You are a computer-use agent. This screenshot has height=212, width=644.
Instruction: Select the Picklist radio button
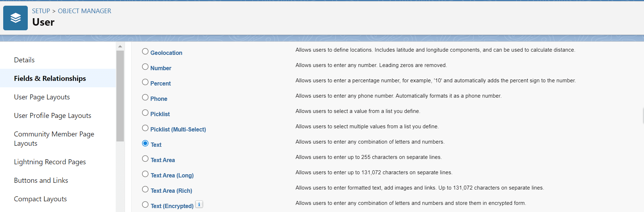pyautogui.click(x=145, y=113)
